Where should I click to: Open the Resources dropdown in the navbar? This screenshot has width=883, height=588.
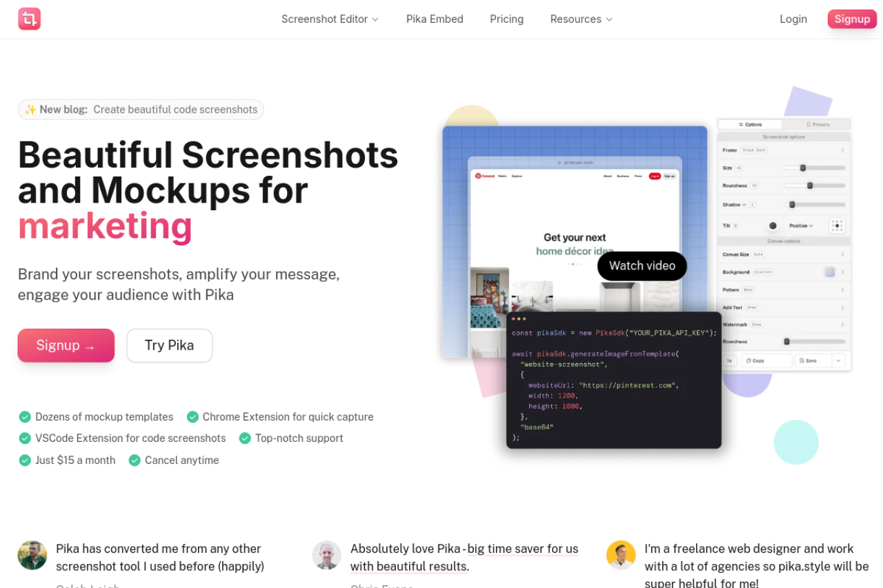click(581, 19)
